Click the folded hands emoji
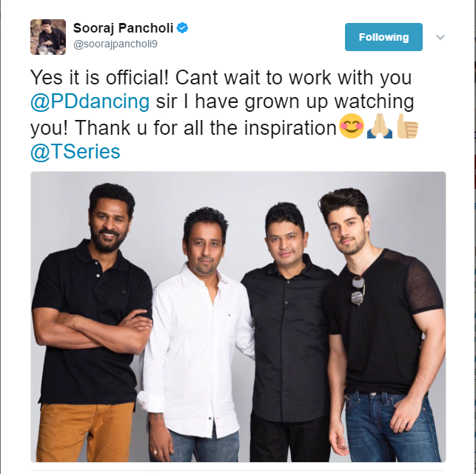This screenshot has width=476, height=474. 380,126
